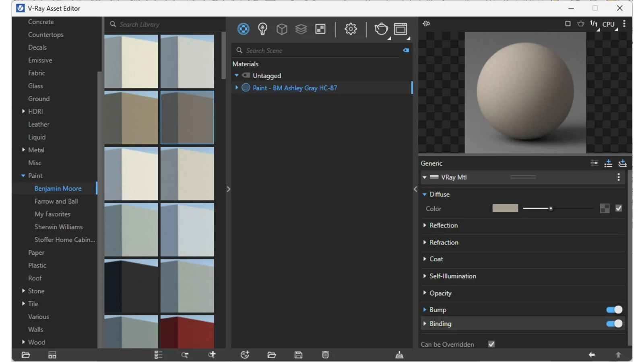Expand the Reflection section
This screenshot has height=362, width=644.
425,225
